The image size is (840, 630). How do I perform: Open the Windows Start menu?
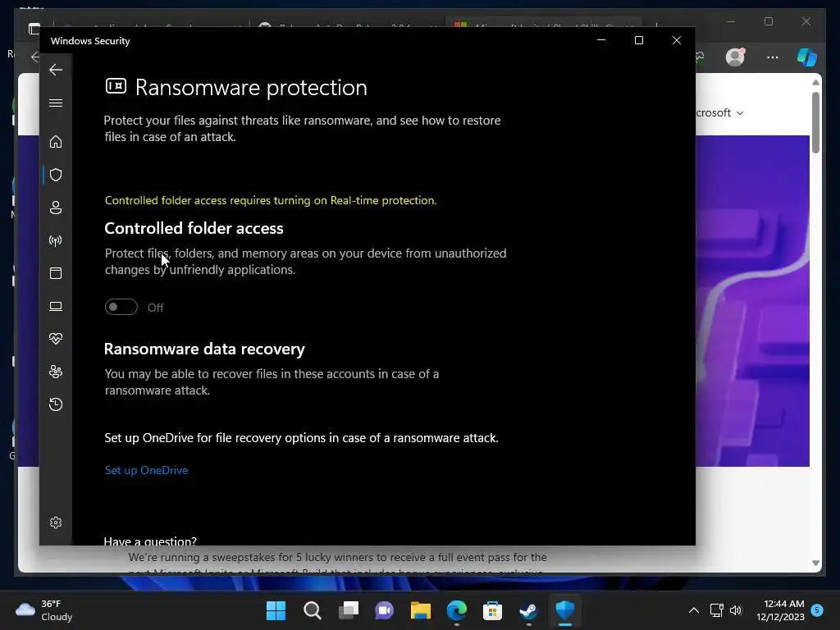[276, 610]
